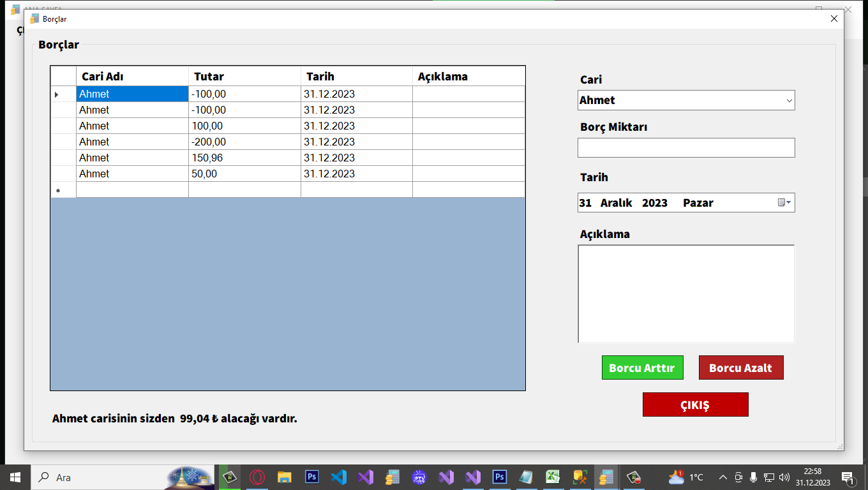The height and width of the screenshot is (490, 868).
Task: Click the red ÇIKIŞ button
Action: 695,405
